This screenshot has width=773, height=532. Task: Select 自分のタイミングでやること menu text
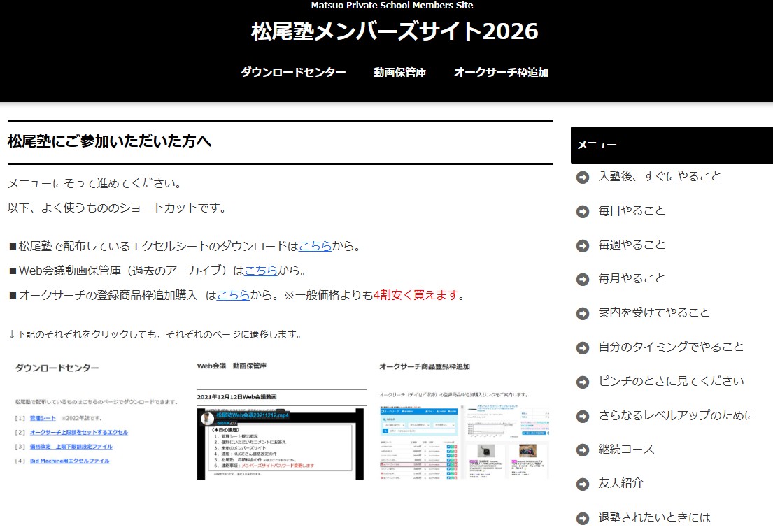(671, 347)
